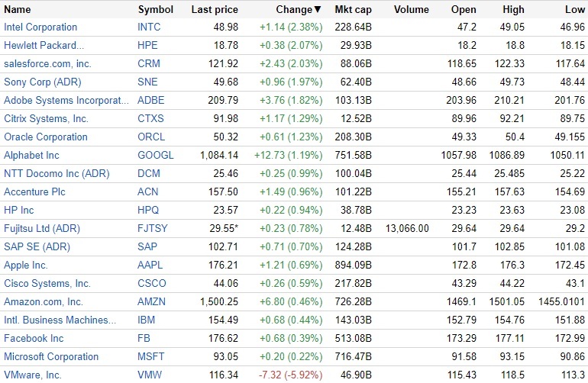Click the GOOGL symbol link

156,155
